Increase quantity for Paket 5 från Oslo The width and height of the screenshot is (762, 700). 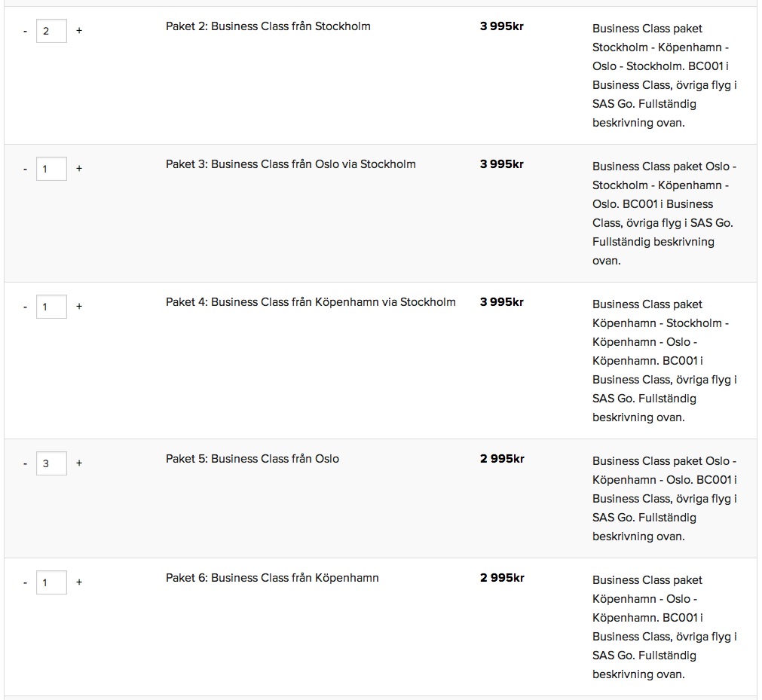point(79,463)
